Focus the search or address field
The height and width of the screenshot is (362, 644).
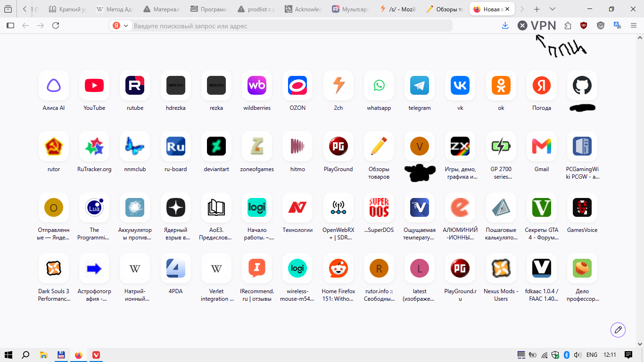click(281, 25)
